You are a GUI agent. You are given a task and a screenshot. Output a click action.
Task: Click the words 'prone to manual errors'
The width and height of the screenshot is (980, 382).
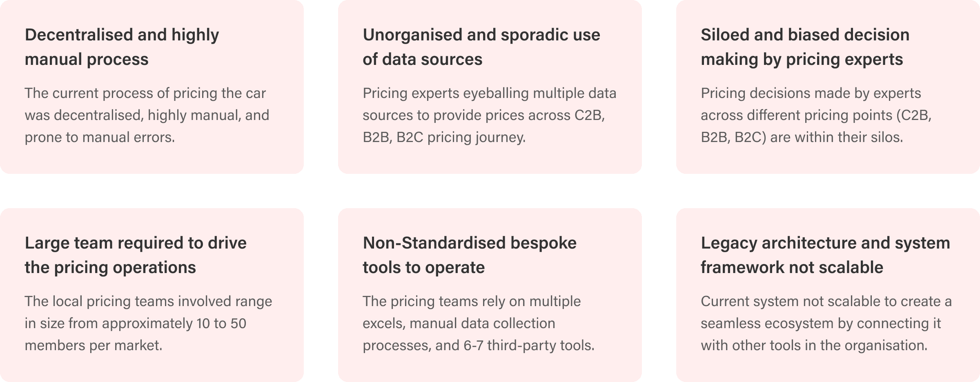click(100, 137)
